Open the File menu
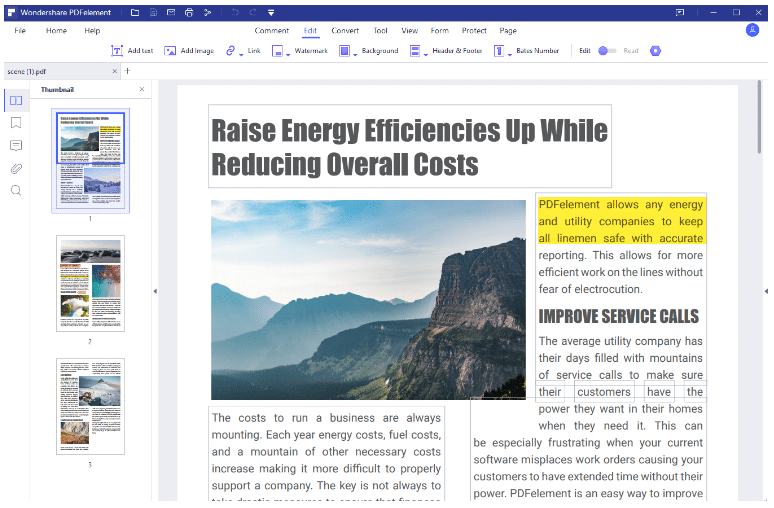Image resolution: width=774 pixels, height=508 pixels. [20, 31]
